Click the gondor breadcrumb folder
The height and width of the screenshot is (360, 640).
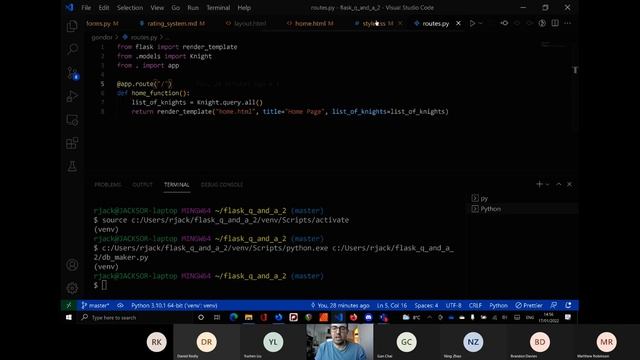[x=102, y=37]
